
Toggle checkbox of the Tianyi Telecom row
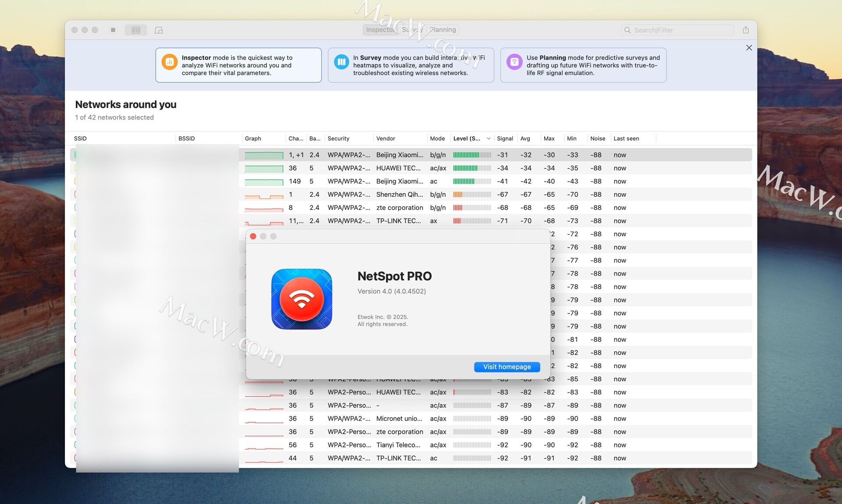coord(75,445)
